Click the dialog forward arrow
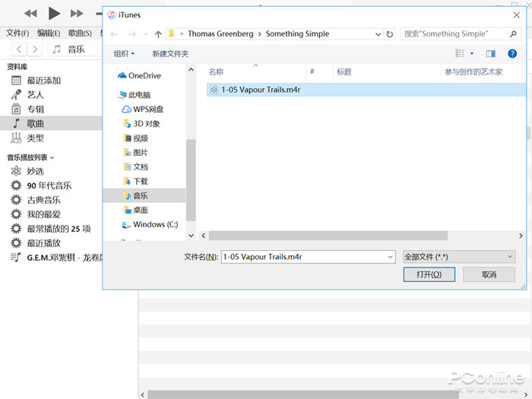This screenshot has height=399, width=532. (x=132, y=34)
